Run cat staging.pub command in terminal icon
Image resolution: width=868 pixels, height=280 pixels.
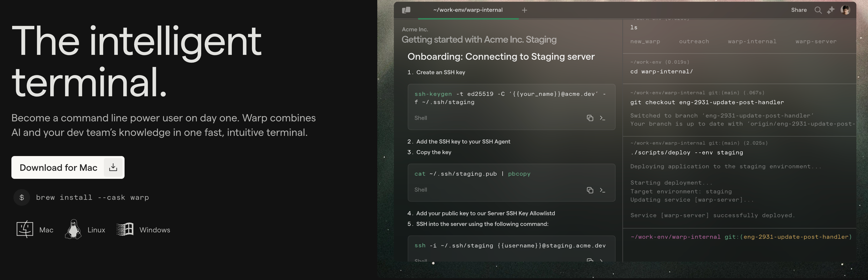603,190
